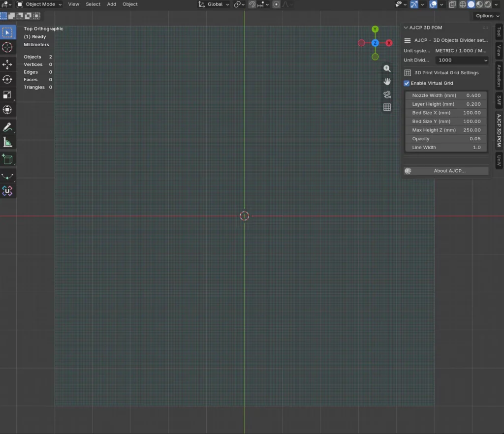Image resolution: width=504 pixels, height=434 pixels.
Task: Open the Add menu
Action: pyautogui.click(x=112, y=4)
